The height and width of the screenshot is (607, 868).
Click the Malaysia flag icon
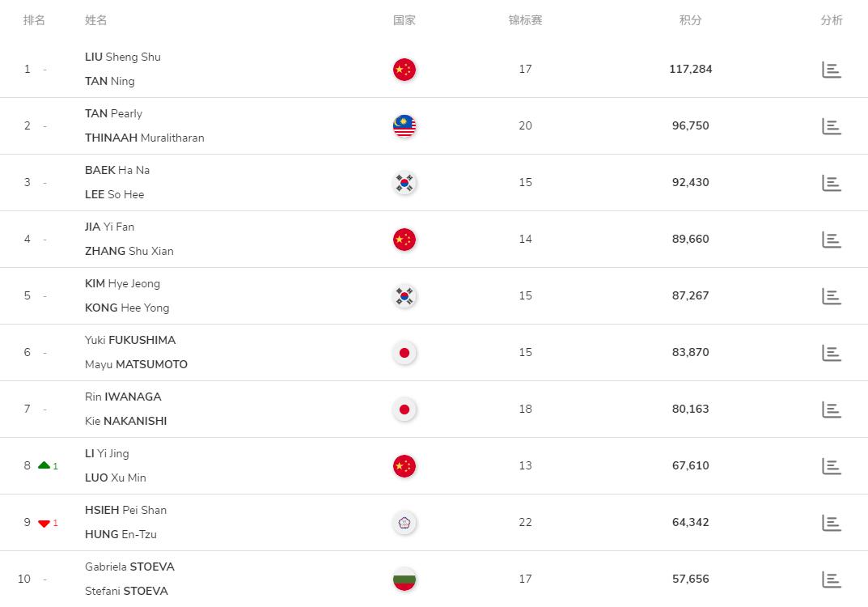pyautogui.click(x=404, y=126)
